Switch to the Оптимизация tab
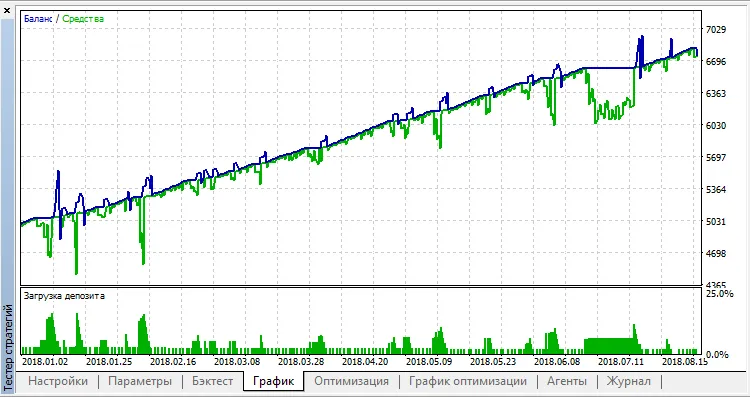Image resolution: width=750 pixels, height=398 pixels. pyautogui.click(x=352, y=381)
